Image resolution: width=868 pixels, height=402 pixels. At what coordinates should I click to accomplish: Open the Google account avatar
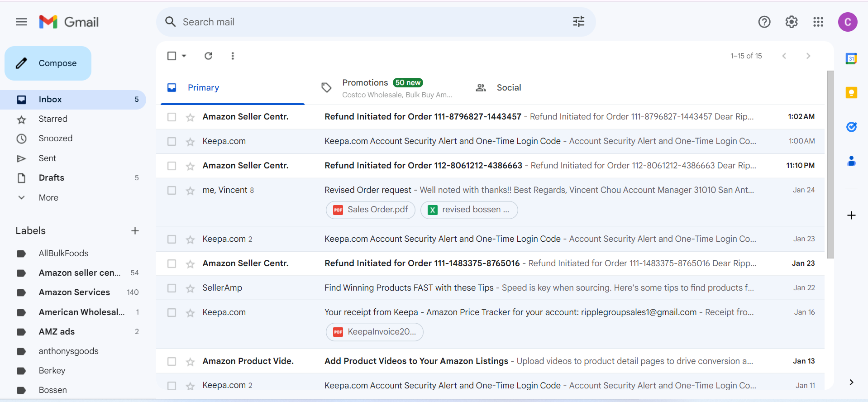[x=848, y=22]
